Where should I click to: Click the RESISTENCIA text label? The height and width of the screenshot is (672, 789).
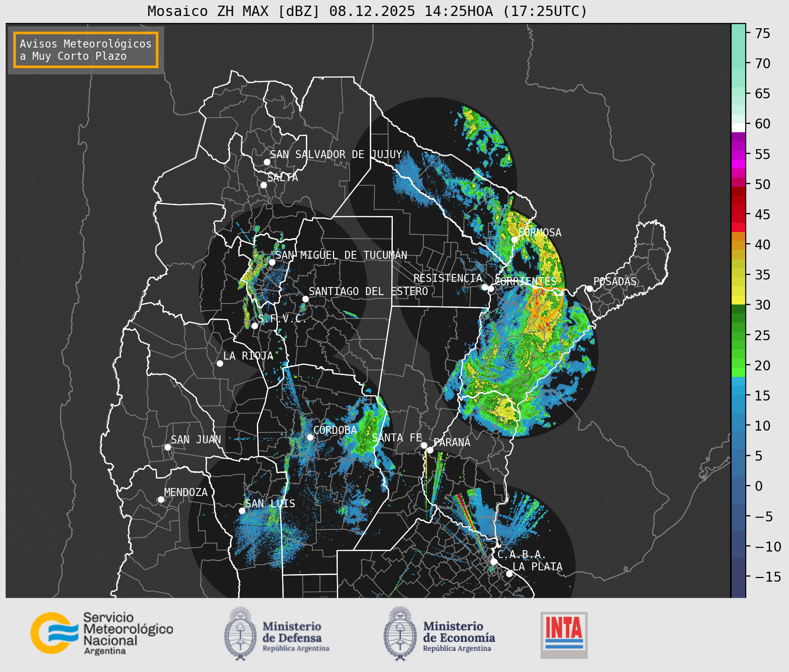[448, 278]
